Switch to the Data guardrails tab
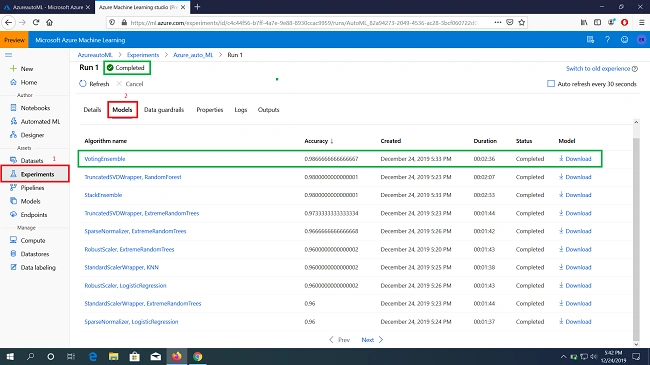The width and height of the screenshot is (650, 365). 164,110
